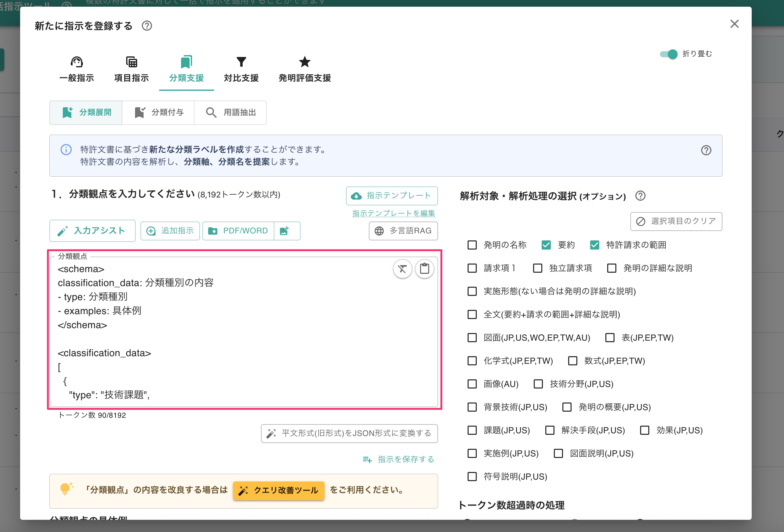Check the 解決手段(JP,US) checkbox

(550, 431)
